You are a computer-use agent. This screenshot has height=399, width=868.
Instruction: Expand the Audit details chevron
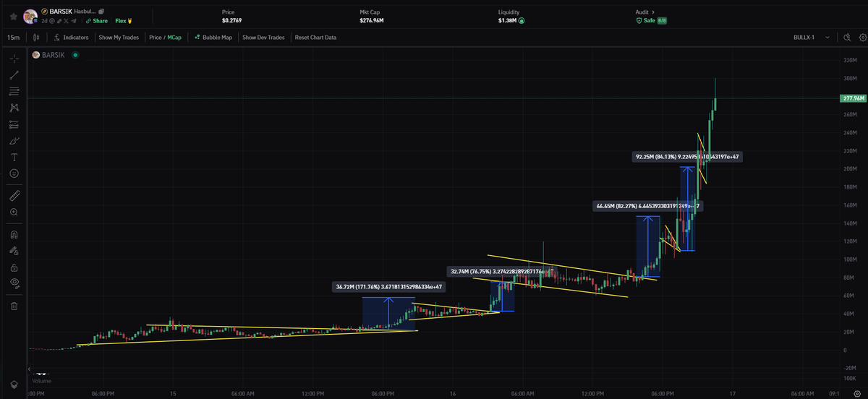point(653,12)
